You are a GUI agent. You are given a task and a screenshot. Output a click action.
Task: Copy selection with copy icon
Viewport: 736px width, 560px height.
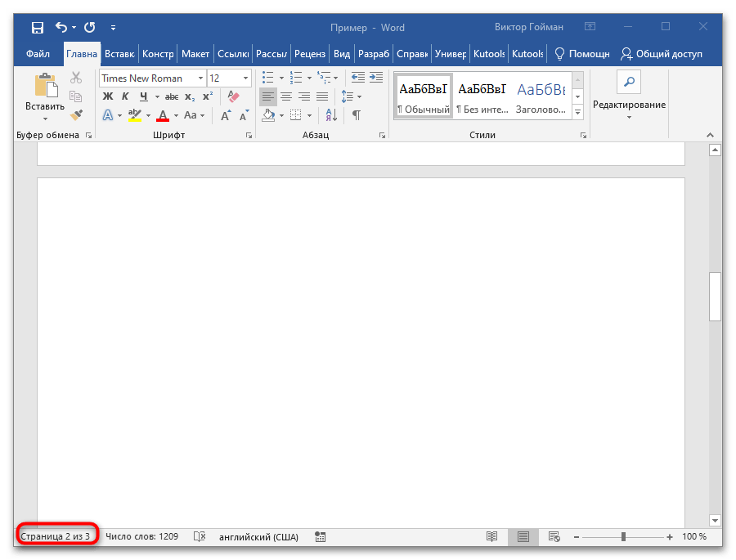76,96
